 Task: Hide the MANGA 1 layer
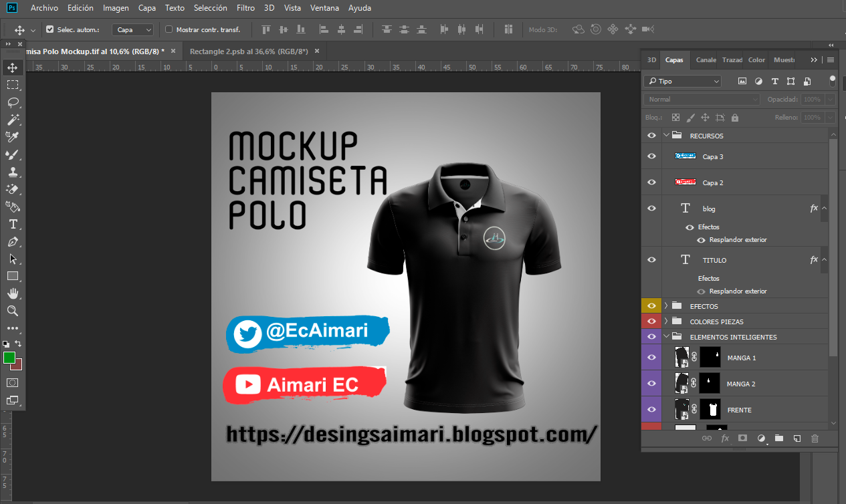click(651, 357)
